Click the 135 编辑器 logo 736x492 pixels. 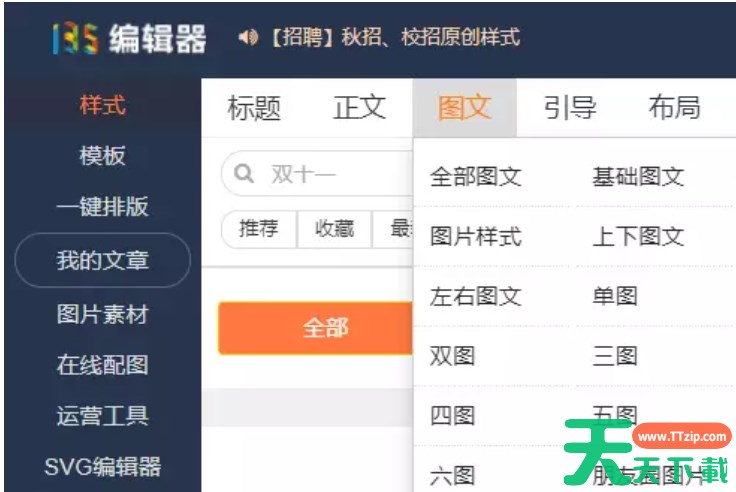(129, 38)
